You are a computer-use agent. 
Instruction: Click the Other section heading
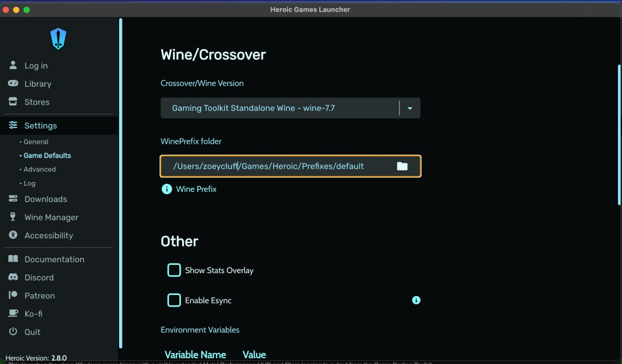point(179,242)
